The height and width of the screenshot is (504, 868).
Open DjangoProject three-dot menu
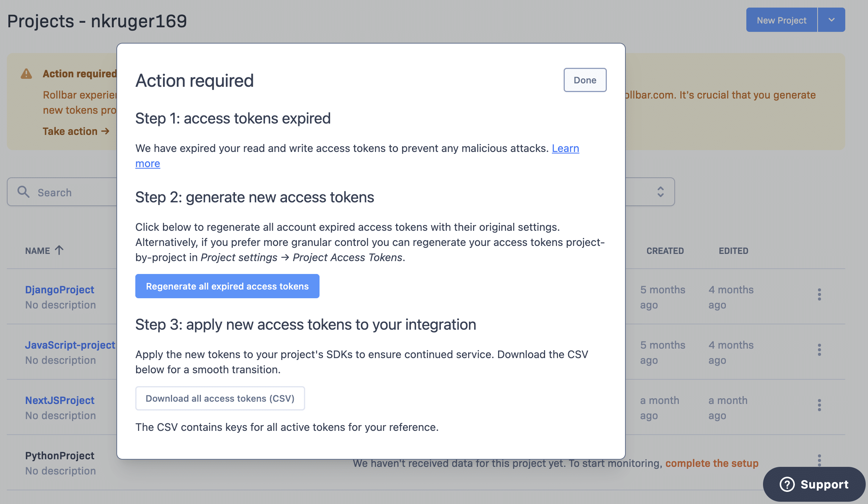tap(819, 294)
